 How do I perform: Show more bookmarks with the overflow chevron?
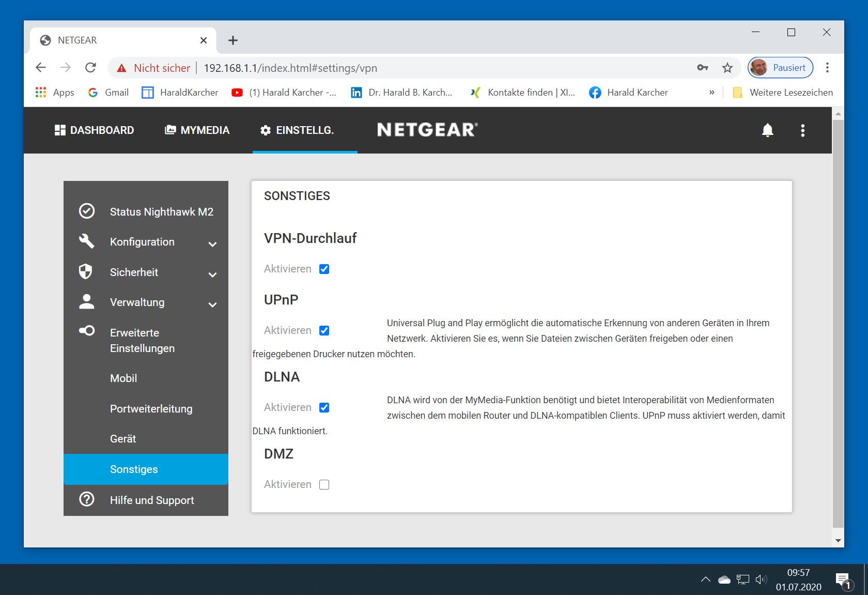click(711, 93)
